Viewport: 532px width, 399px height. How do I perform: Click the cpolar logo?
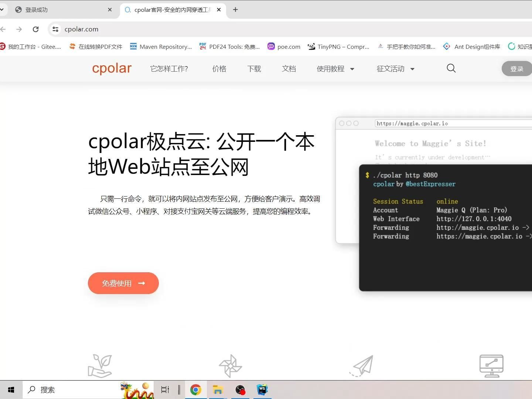(112, 68)
